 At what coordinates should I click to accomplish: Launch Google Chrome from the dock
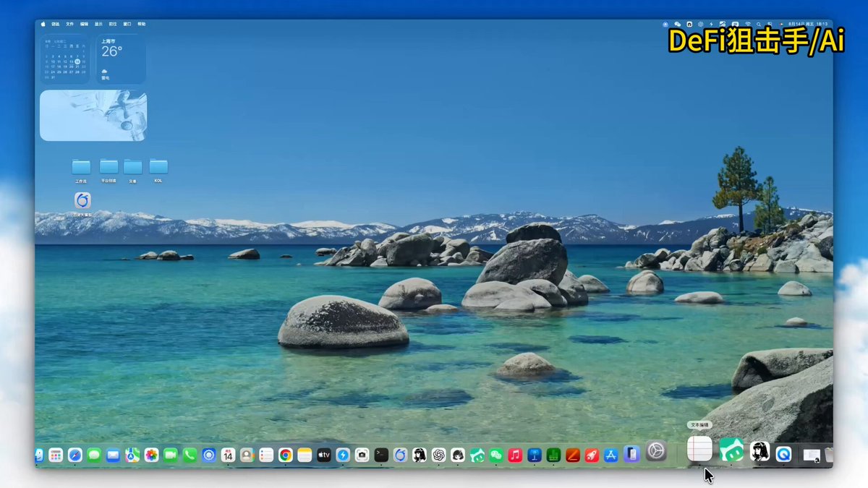[x=286, y=455]
